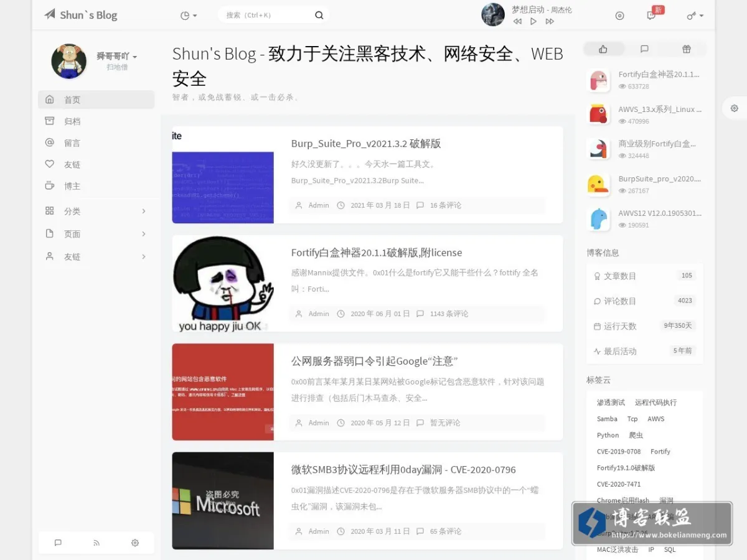Click the Burp Suite post thumbnail

point(223,175)
